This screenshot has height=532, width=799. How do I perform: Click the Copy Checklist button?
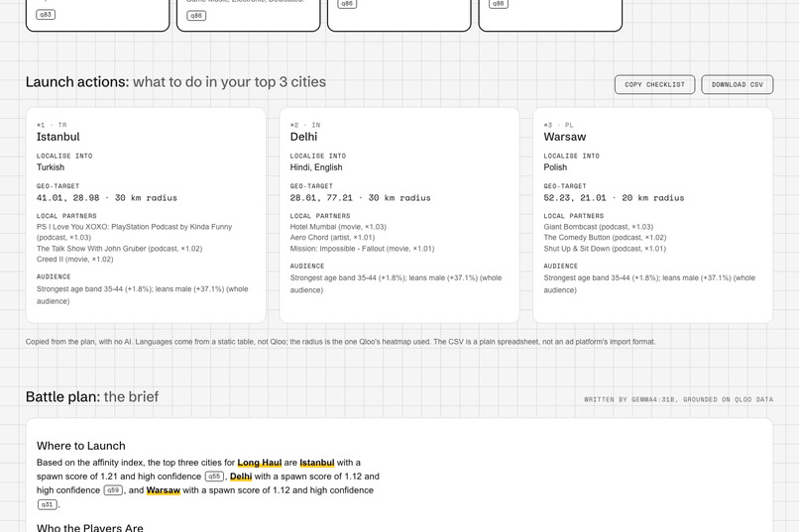coord(654,84)
